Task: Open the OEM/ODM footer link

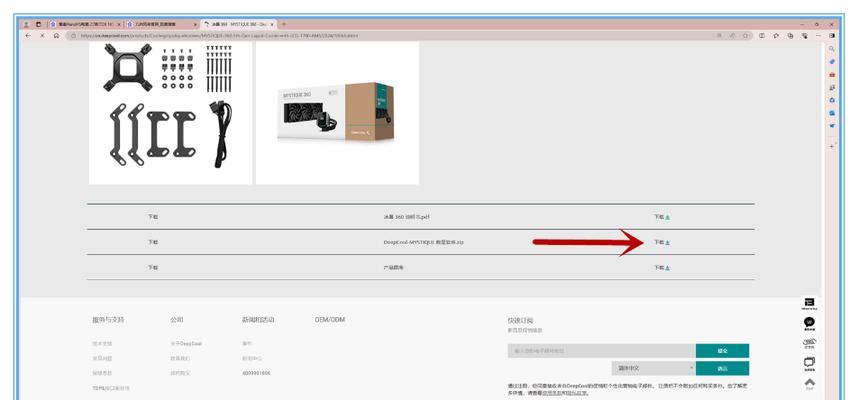Action: tap(330, 320)
